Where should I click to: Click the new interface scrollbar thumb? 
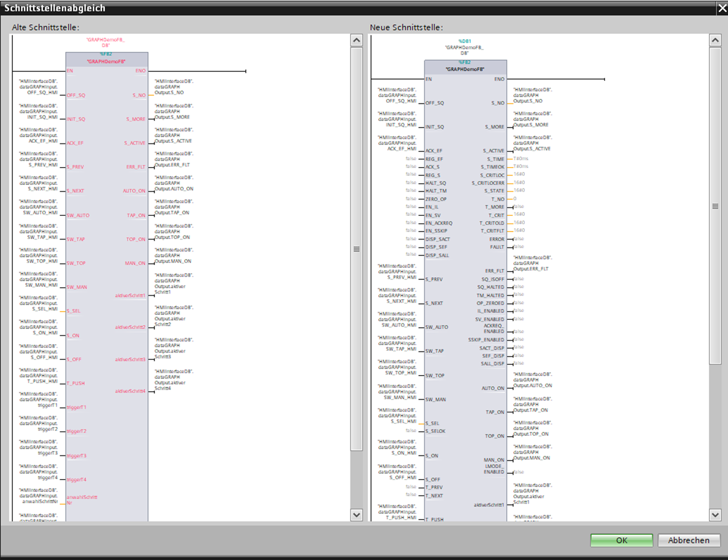point(715,206)
